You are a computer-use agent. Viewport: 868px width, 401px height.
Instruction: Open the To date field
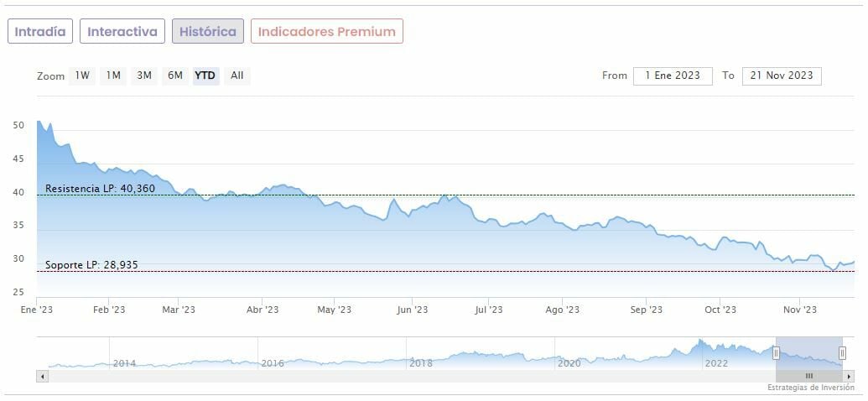pos(782,76)
